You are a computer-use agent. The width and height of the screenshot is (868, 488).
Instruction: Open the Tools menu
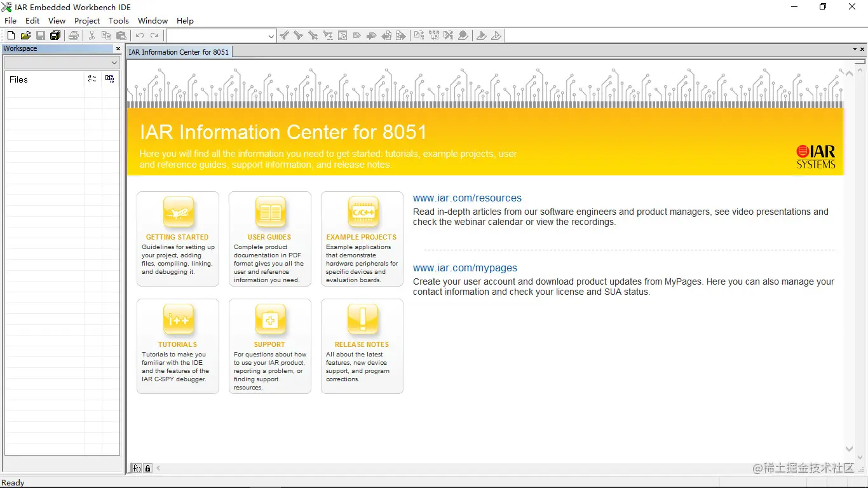tap(119, 21)
